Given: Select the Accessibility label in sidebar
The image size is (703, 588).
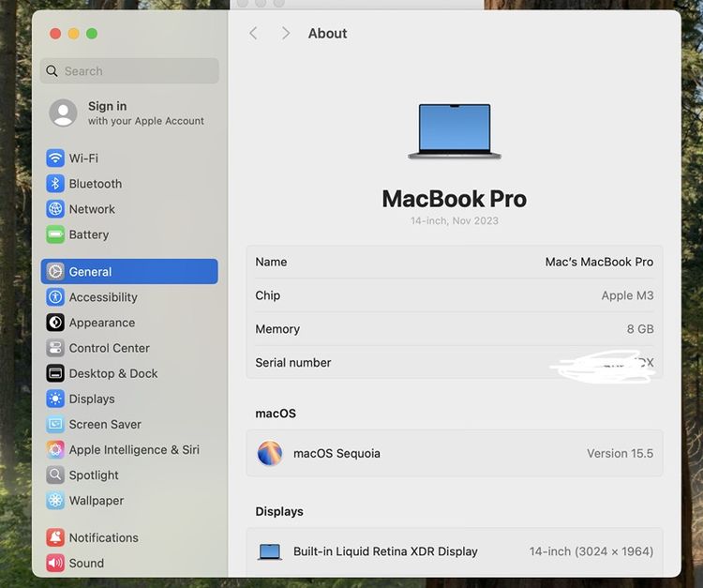Looking at the screenshot, I should pos(103,297).
